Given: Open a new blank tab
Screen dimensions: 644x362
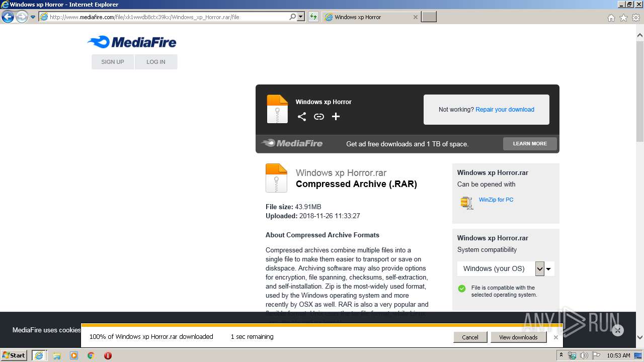Looking at the screenshot, I should (x=429, y=17).
